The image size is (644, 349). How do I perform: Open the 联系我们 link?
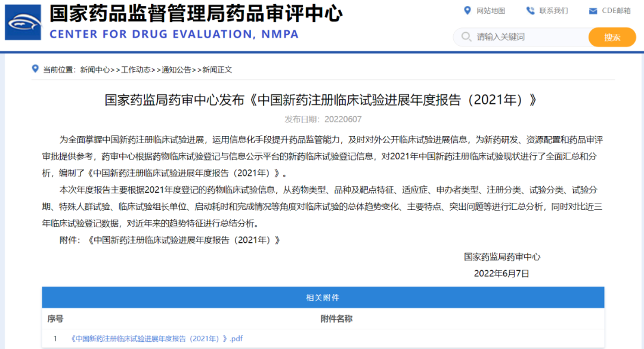pyautogui.click(x=553, y=11)
